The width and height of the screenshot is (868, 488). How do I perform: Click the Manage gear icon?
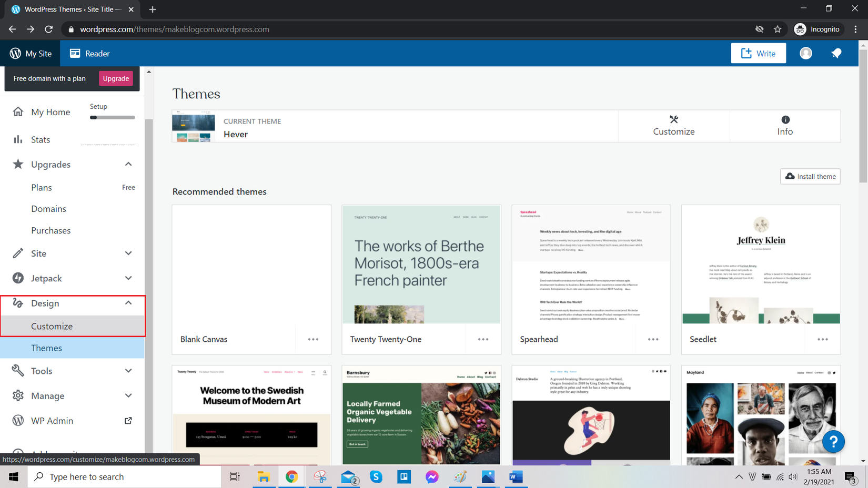(18, 395)
